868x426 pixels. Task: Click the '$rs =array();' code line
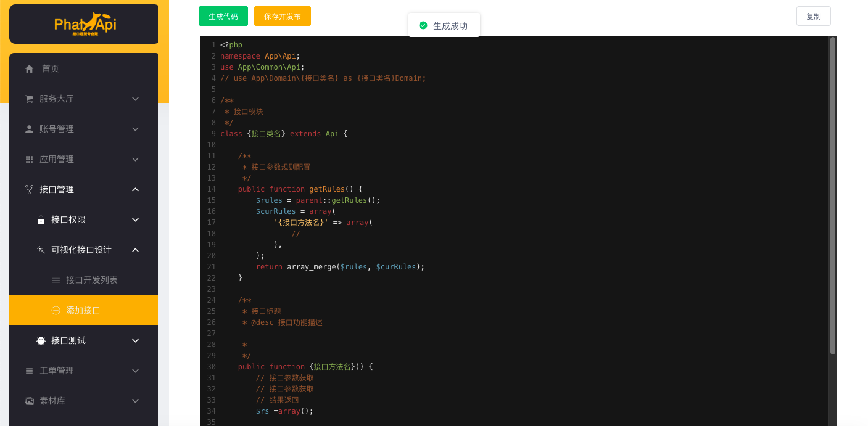click(x=284, y=411)
